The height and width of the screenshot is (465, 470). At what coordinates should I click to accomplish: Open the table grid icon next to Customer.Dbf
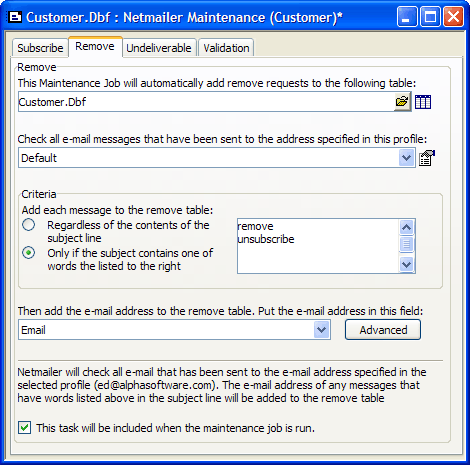(x=423, y=102)
